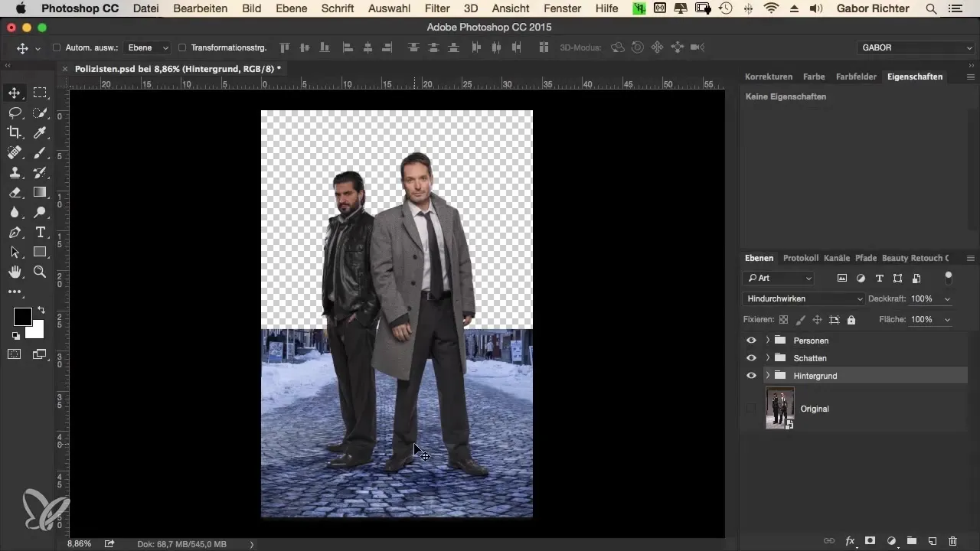Screen dimensions: 980x551
Task: Reset default foreground and background colors
Action: pos(15,335)
